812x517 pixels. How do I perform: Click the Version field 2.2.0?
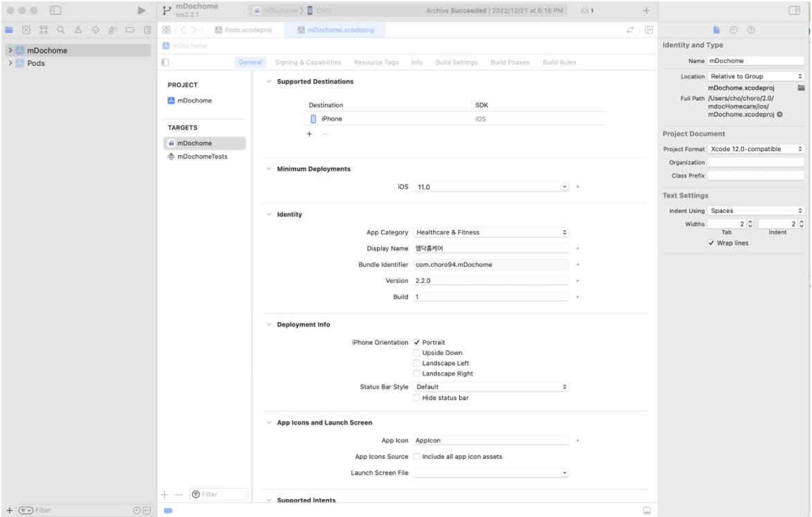pos(491,281)
